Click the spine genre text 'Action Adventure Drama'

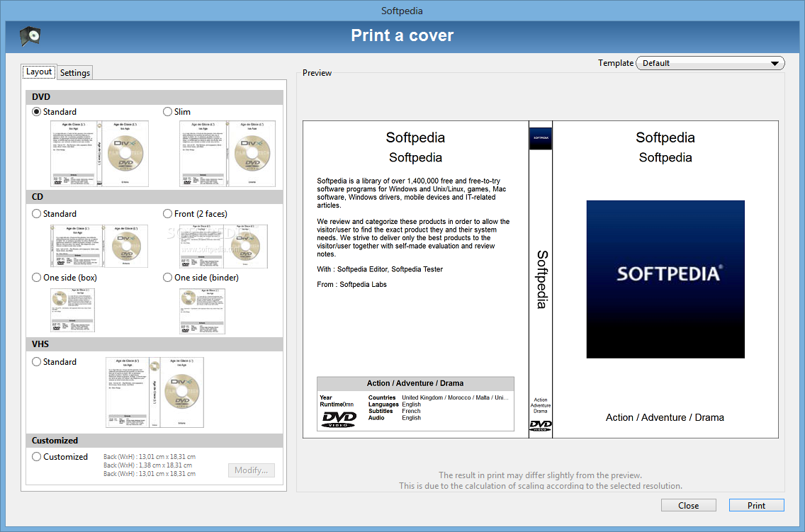[x=541, y=405]
